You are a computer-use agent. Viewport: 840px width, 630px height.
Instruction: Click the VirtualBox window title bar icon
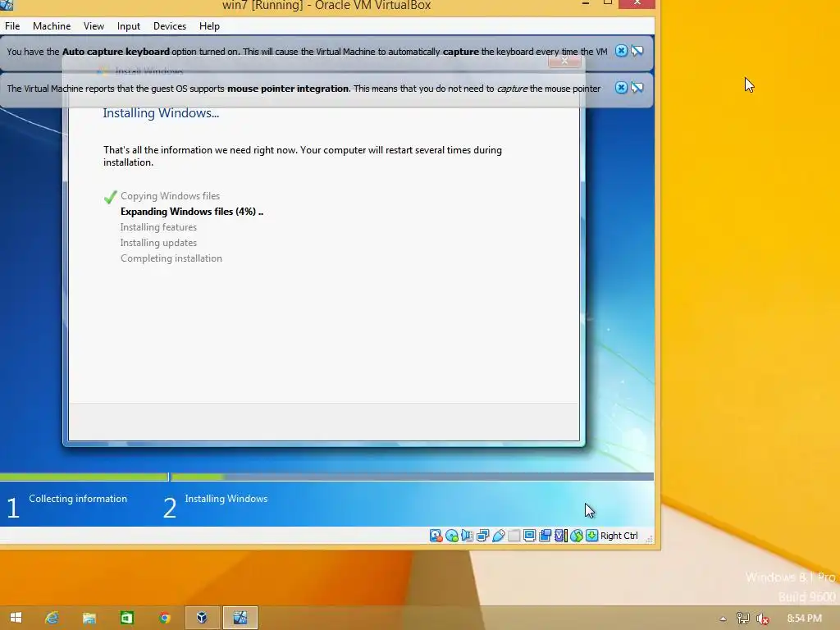(x=7, y=5)
